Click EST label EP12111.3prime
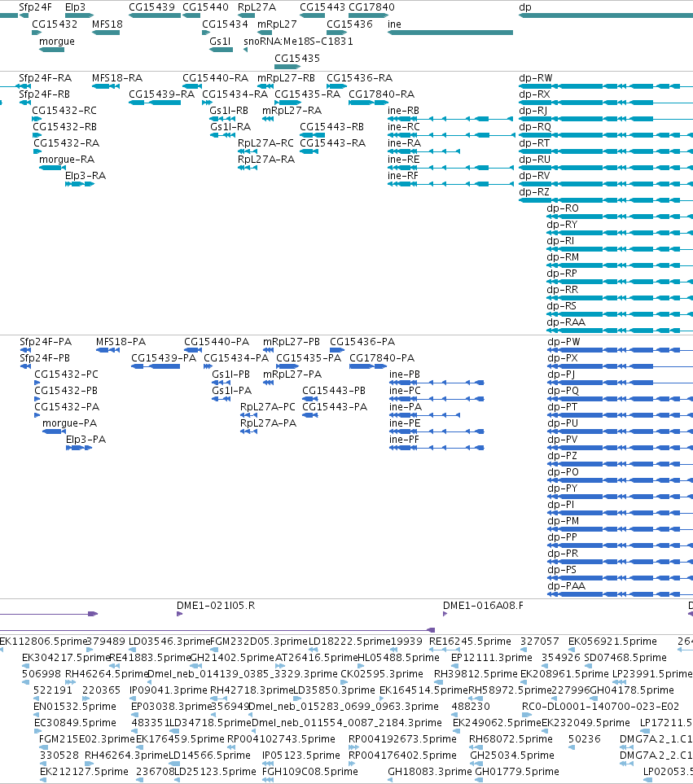Image resolution: width=693 pixels, height=784 pixels. coord(492,657)
